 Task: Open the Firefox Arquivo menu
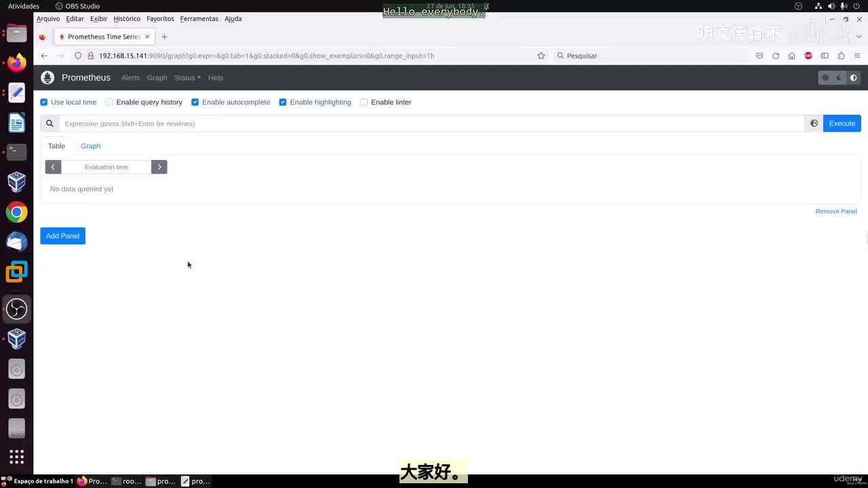48,19
